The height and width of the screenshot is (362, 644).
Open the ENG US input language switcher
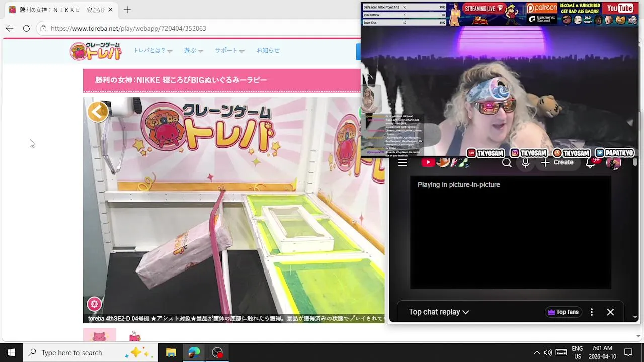click(577, 353)
